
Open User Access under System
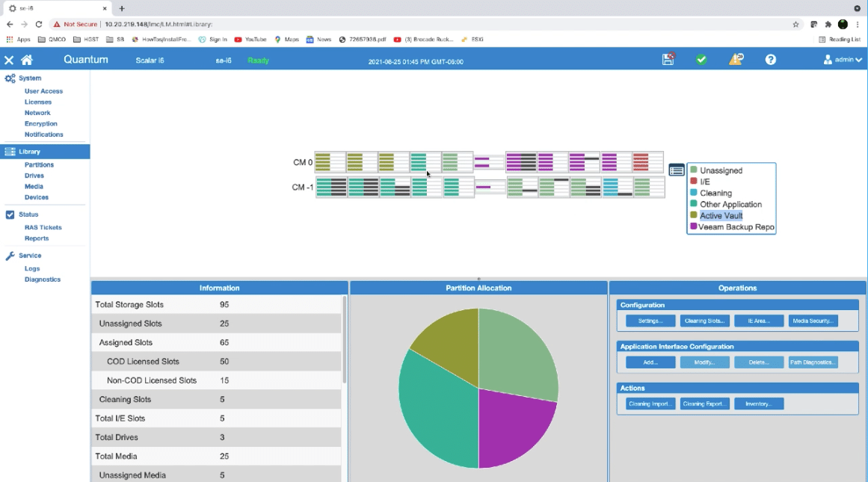pyautogui.click(x=43, y=91)
